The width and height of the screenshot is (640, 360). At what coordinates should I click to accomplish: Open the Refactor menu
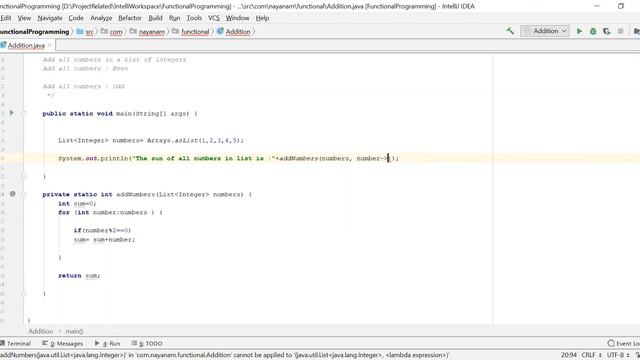(130, 18)
